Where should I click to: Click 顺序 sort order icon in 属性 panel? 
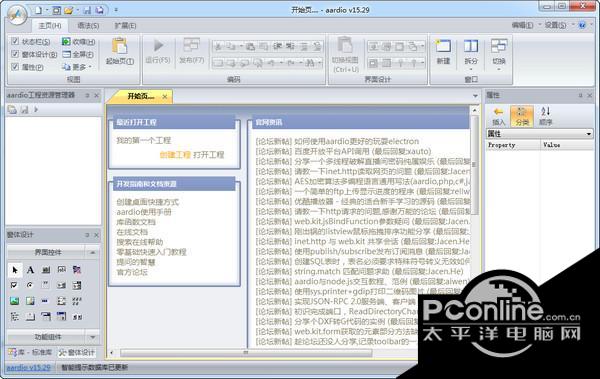point(546,116)
